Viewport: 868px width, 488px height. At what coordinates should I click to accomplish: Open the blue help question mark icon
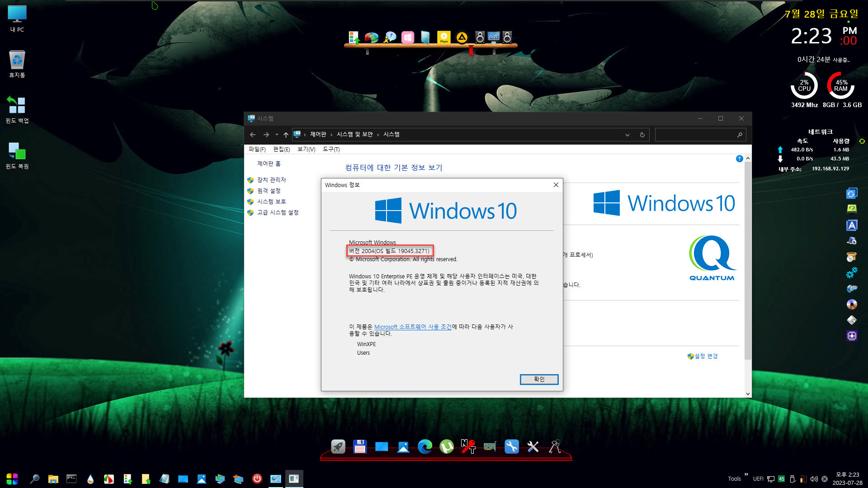pyautogui.click(x=739, y=159)
